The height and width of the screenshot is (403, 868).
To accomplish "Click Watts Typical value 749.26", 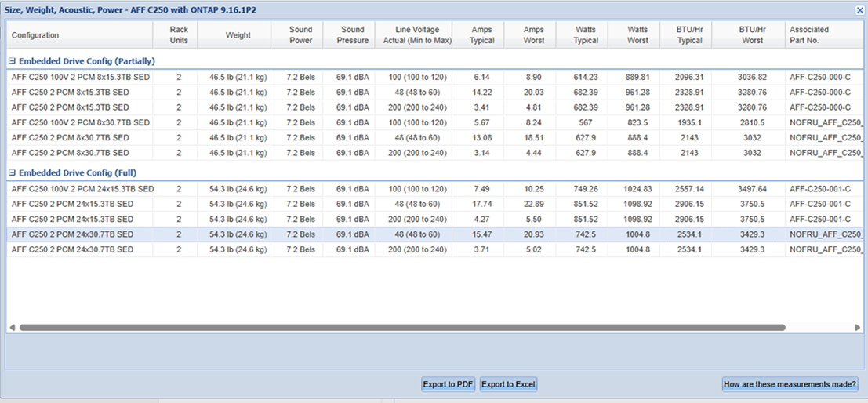I will 586,189.
